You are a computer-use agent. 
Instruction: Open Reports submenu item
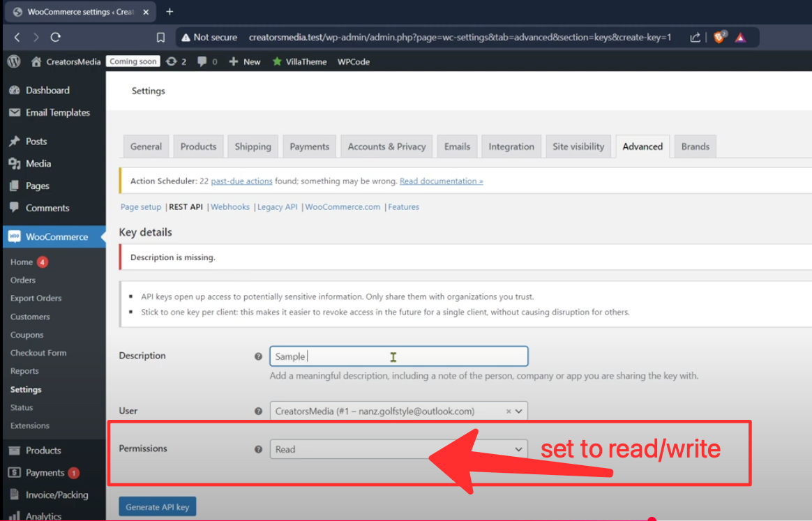pyautogui.click(x=24, y=371)
